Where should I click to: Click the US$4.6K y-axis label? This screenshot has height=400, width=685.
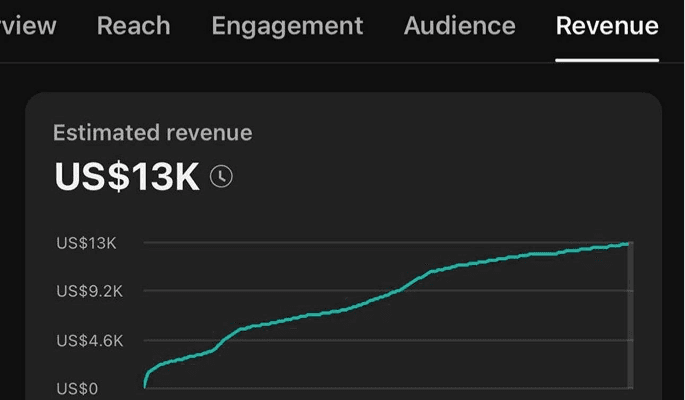(90, 341)
